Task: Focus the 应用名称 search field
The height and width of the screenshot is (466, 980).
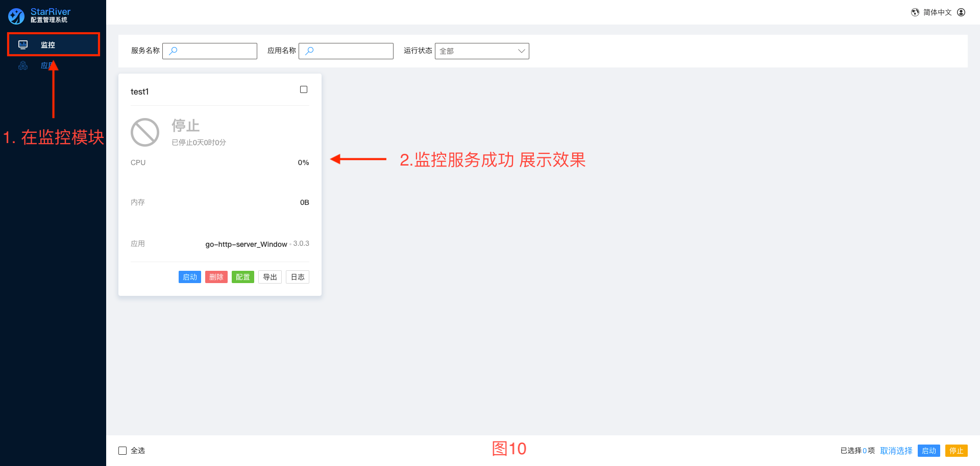Action: coord(346,51)
